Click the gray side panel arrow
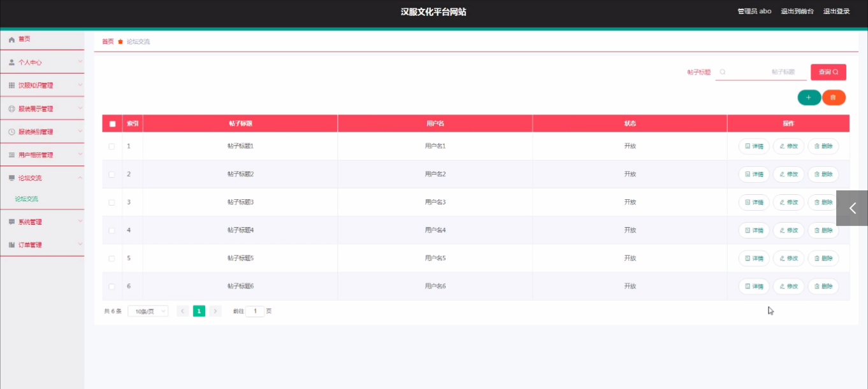The height and width of the screenshot is (389, 868). point(852,208)
